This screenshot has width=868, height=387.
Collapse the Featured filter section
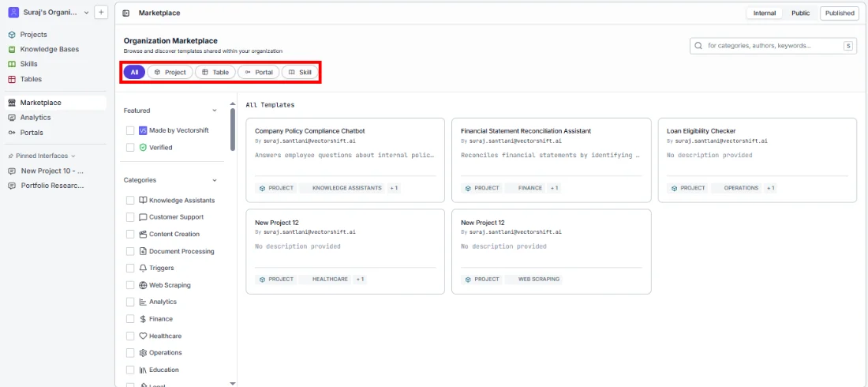pyautogui.click(x=215, y=111)
